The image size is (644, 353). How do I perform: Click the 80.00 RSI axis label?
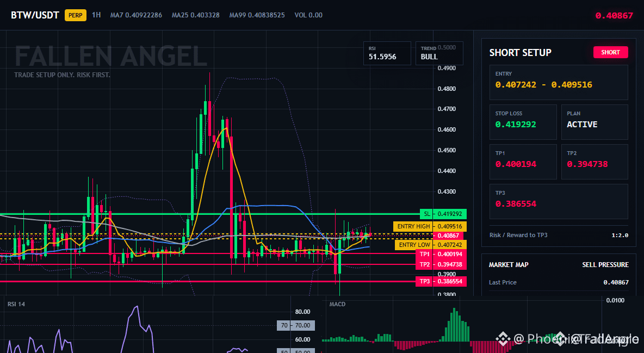(303, 312)
